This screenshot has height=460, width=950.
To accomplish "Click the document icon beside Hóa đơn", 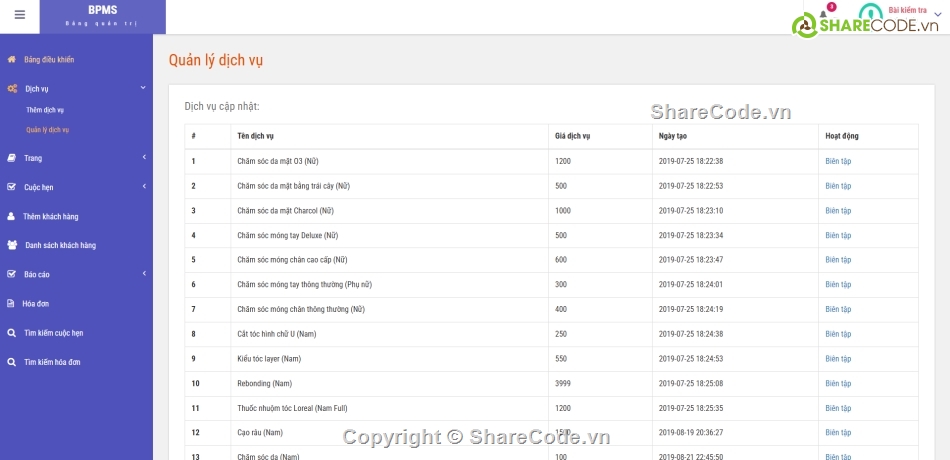I will coord(10,304).
